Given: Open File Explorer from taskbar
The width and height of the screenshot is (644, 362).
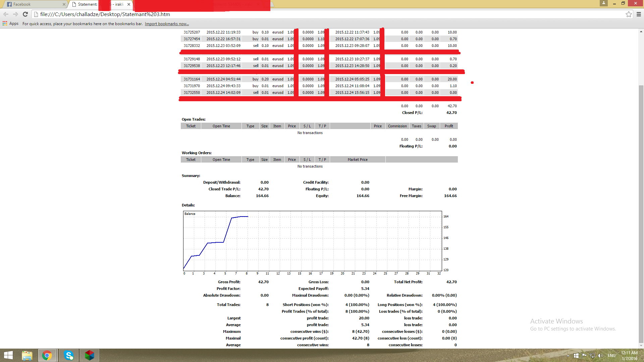Looking at the screenshot, I should pos(27,355).
